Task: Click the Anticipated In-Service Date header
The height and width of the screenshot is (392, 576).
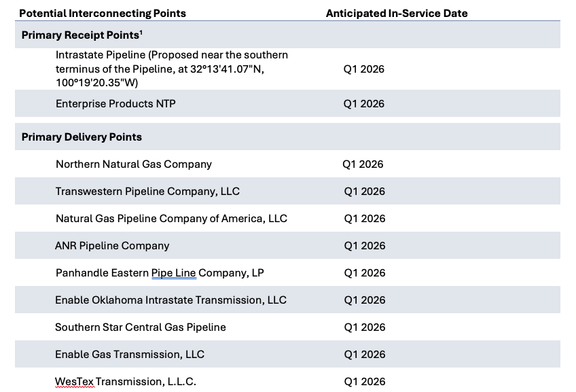Action: tap(397, 14)
